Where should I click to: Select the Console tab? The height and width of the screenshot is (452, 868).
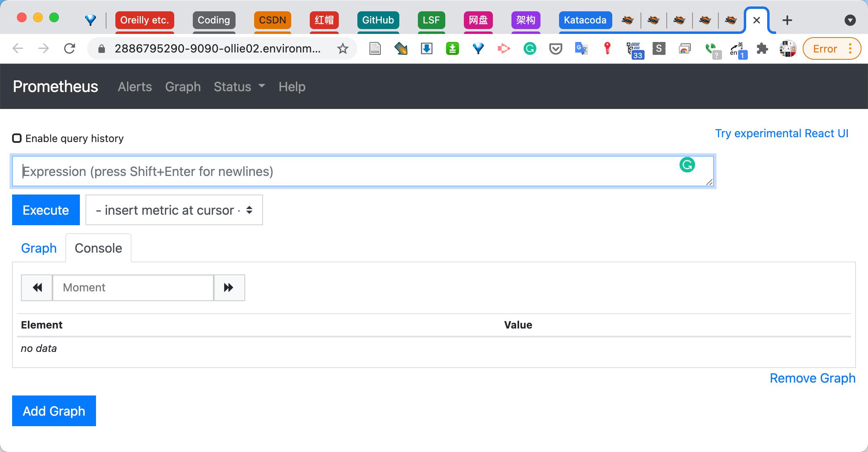click(x=98, y=248)
